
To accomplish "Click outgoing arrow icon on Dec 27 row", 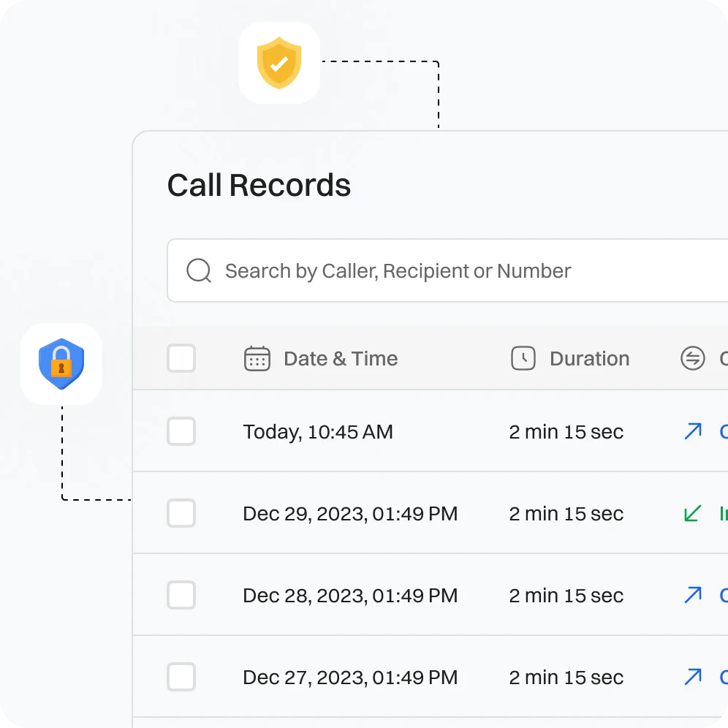I will 692,678.
